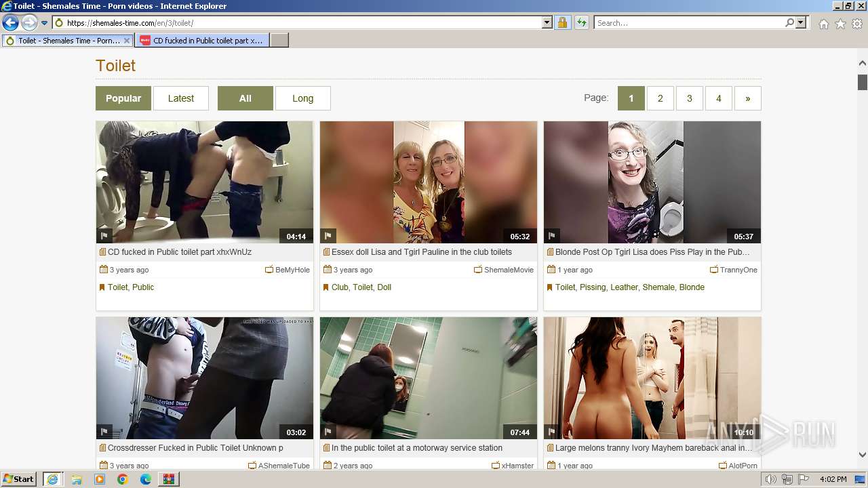Screen dimensions: 868x488
Task: Open the File Explorer folder taskbar icon
Action: pos(77,479)
